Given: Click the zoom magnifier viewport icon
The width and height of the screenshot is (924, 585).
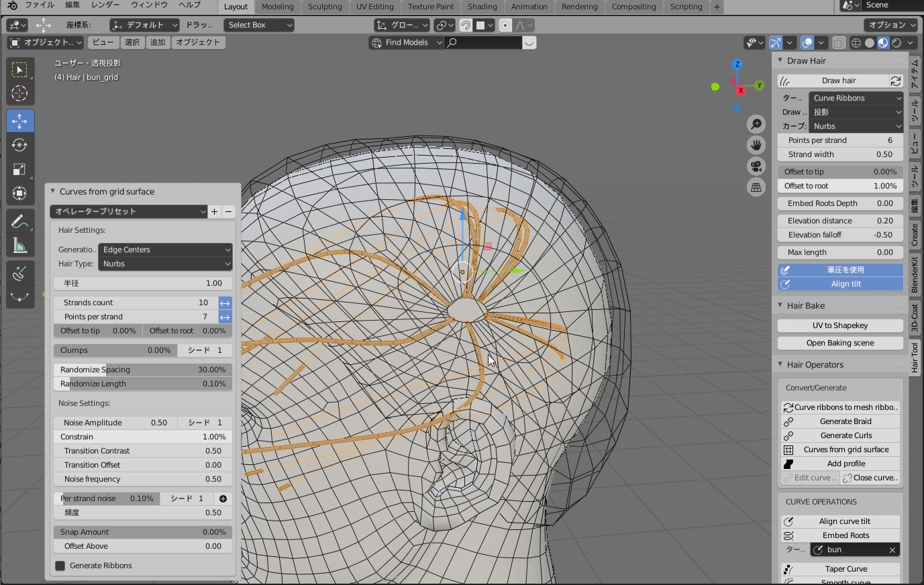Looking at the screenshot, I should pos(756,125).
